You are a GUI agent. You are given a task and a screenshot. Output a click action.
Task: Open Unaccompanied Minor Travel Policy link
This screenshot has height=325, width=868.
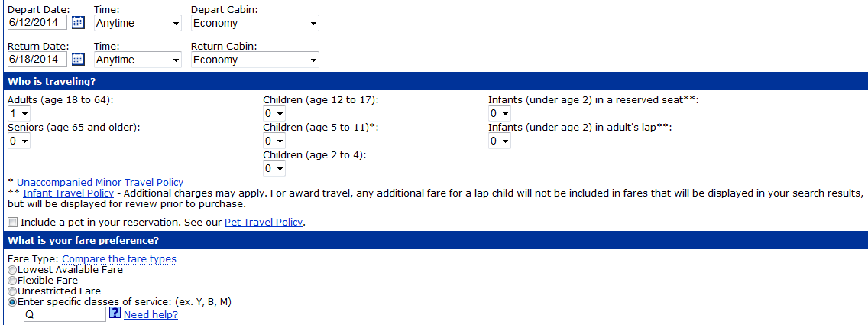pyautogui.click(x=100, y=182)
